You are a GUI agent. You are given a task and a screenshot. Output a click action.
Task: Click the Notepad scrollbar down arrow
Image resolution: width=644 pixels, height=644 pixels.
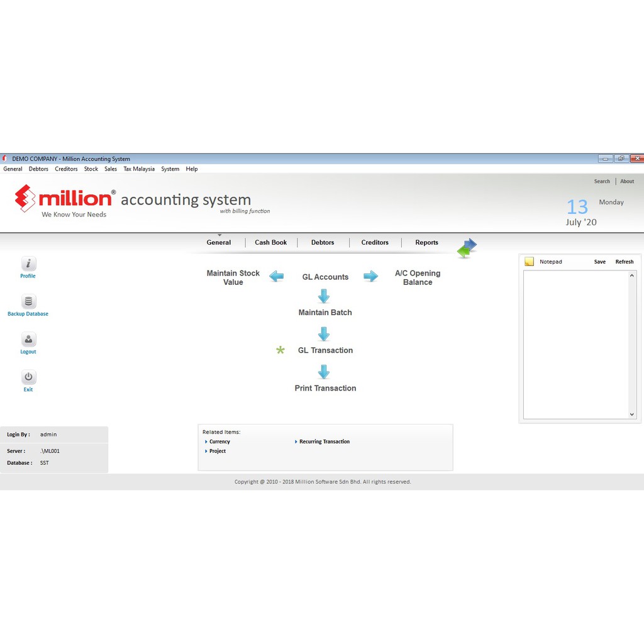(632, 414)
